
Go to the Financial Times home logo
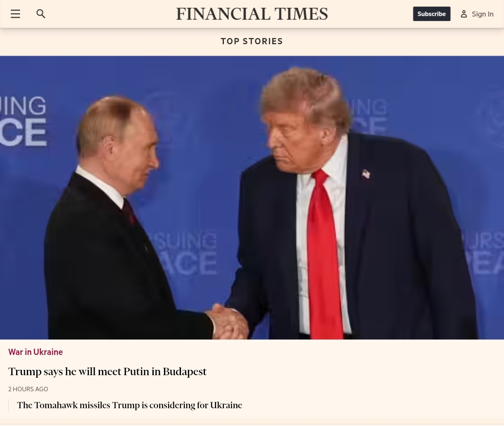tap(252, 14)
